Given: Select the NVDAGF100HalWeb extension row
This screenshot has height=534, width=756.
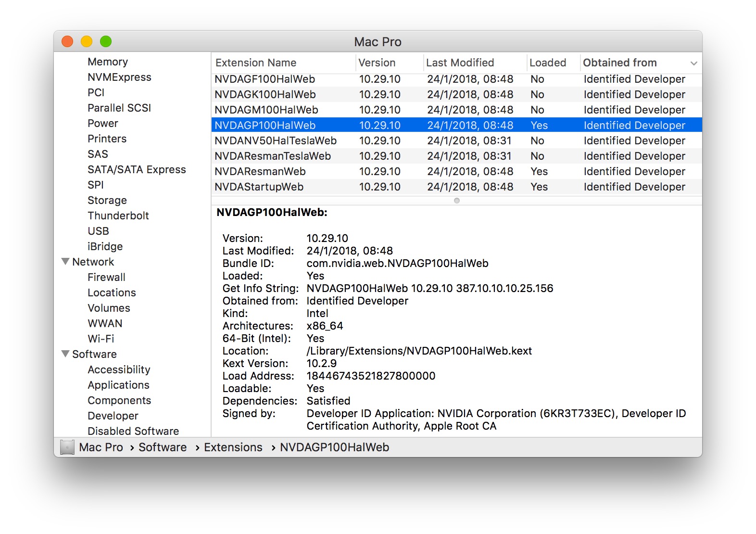Looking at the screenshot, I should (456, 79).
